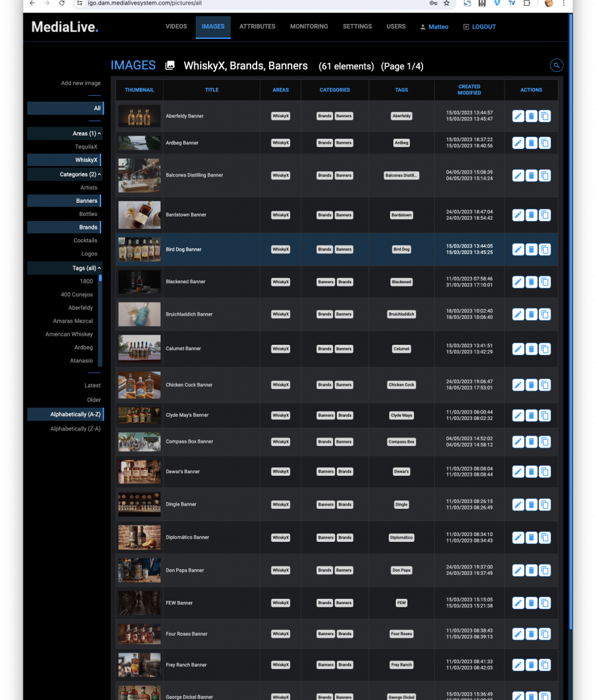Edit the Aberfeldy Banner entry
The width and height of the screenshot is (596, 700).
point(518,116)
